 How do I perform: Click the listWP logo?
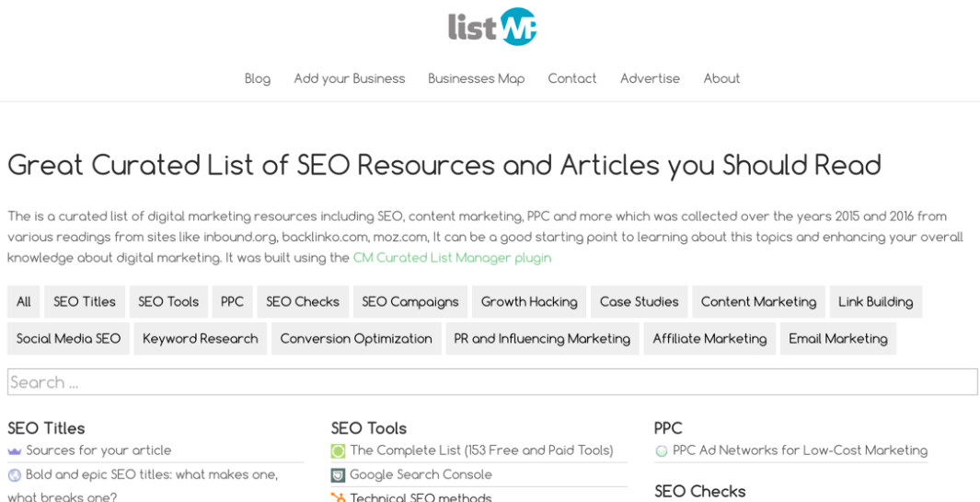click(x=492, y=27)
